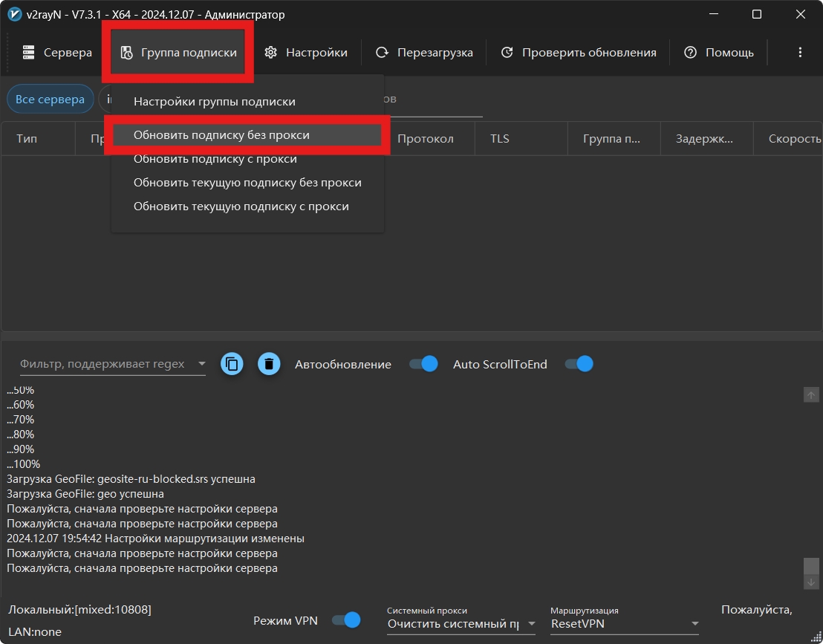Viewport: 823px width, 644px height.
Task: Open the three-dot overflow menu
Action: [x=800, y=53]
